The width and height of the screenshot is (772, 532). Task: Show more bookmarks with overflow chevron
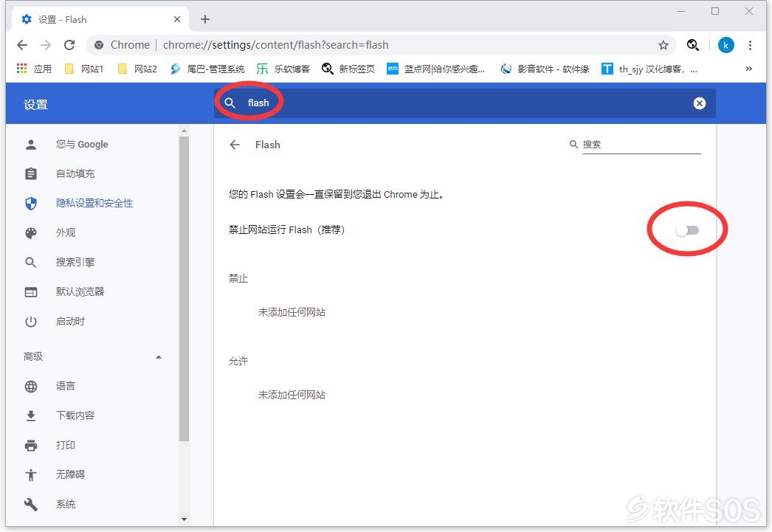(x=749, y=69)
